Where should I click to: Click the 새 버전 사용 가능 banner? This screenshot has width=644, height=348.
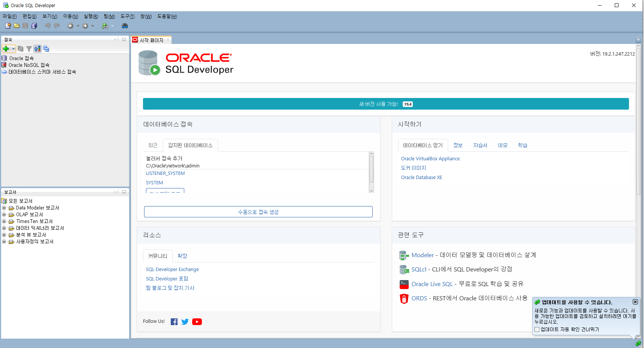pos(386,104)
